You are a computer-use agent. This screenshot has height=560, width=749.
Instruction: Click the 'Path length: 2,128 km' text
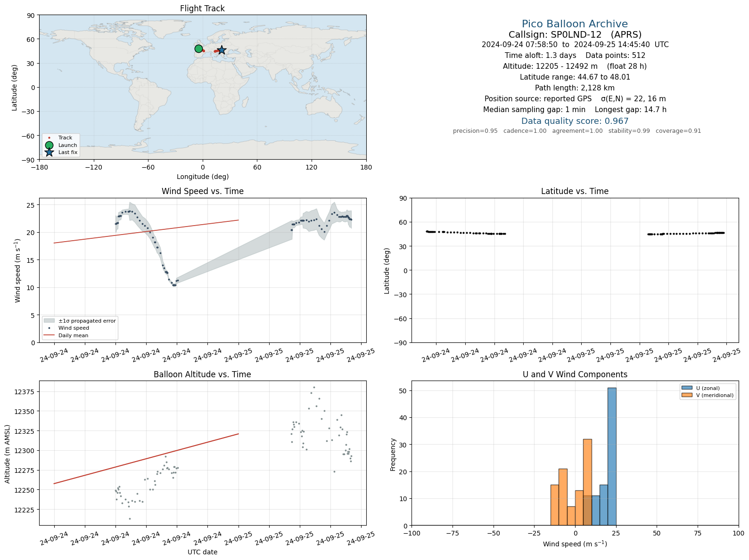click(x=575, y=88)
